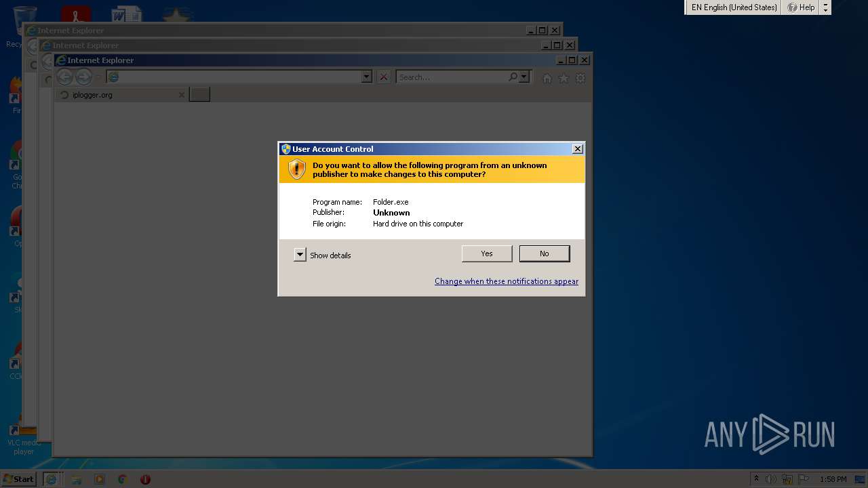Screen dimensions: 868x488
Task: Minimize the front Internet Explorer window
Action: pos(561,60)
